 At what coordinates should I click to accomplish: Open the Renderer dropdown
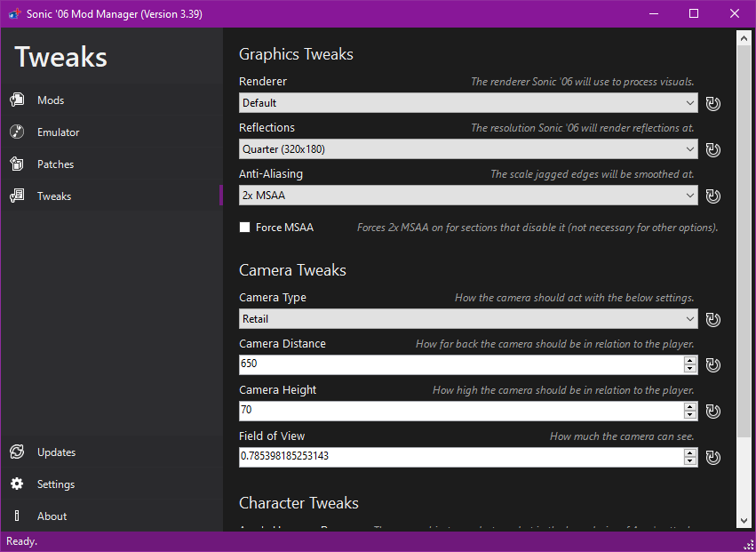click(x=468, y=103)
